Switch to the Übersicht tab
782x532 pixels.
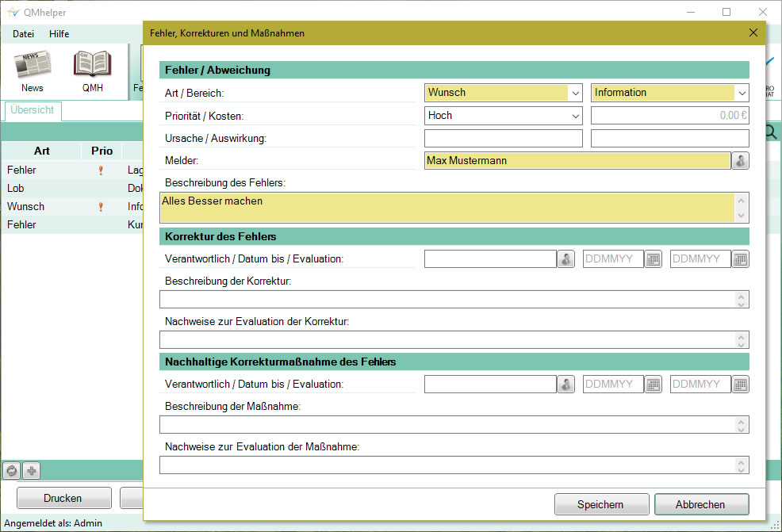pyautogui.click(x=33, y=110)
